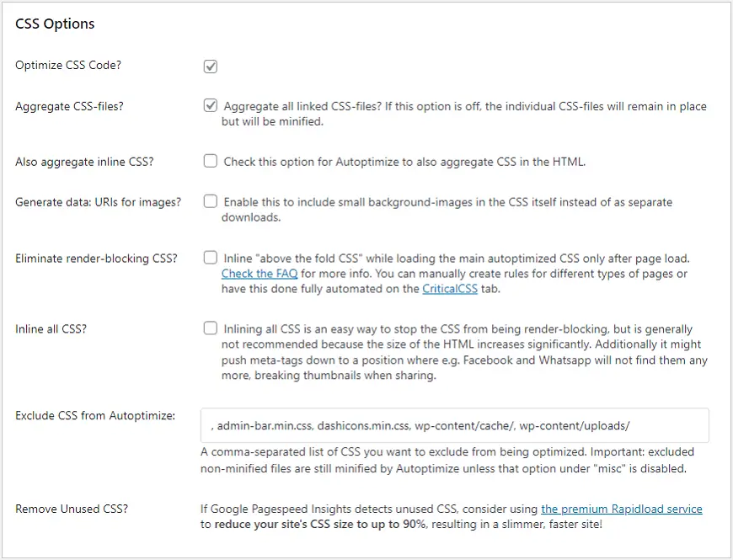733x560 pixels.
Task: Click the CSS Options section heading
Action: point(55,24)
